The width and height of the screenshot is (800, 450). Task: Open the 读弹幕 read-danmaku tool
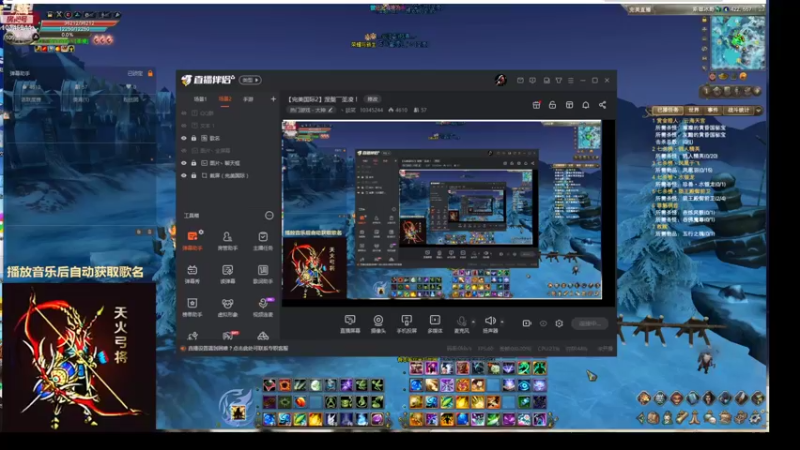[227, 273]
